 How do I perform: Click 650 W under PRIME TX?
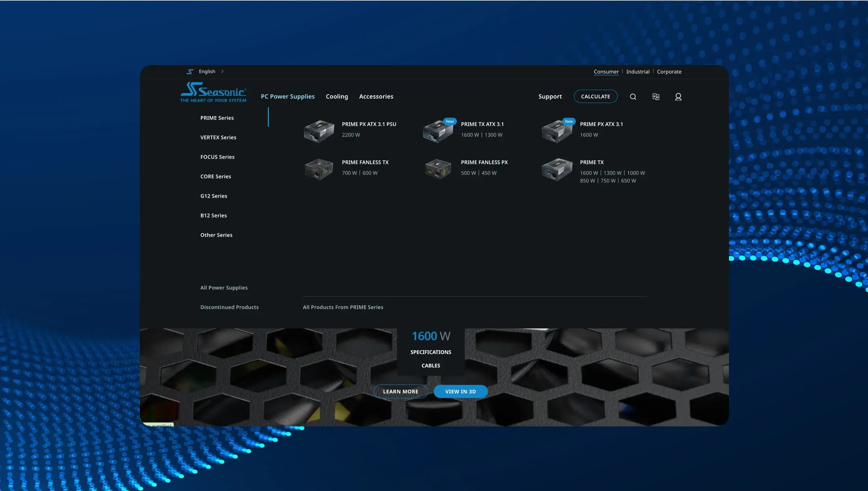point(628,181)
